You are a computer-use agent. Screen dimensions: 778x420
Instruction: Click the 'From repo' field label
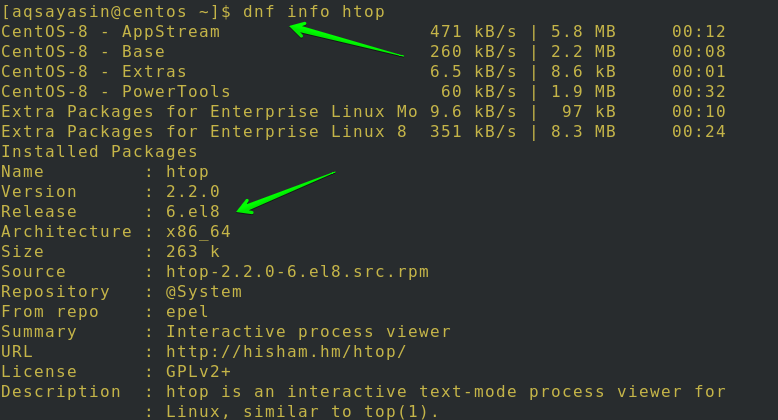pos(50,312)
